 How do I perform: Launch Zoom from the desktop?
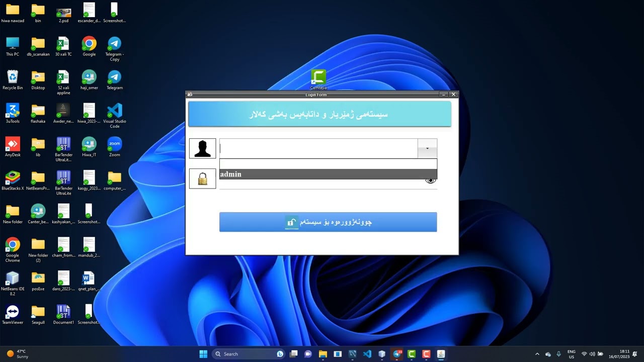click(115, 147)
